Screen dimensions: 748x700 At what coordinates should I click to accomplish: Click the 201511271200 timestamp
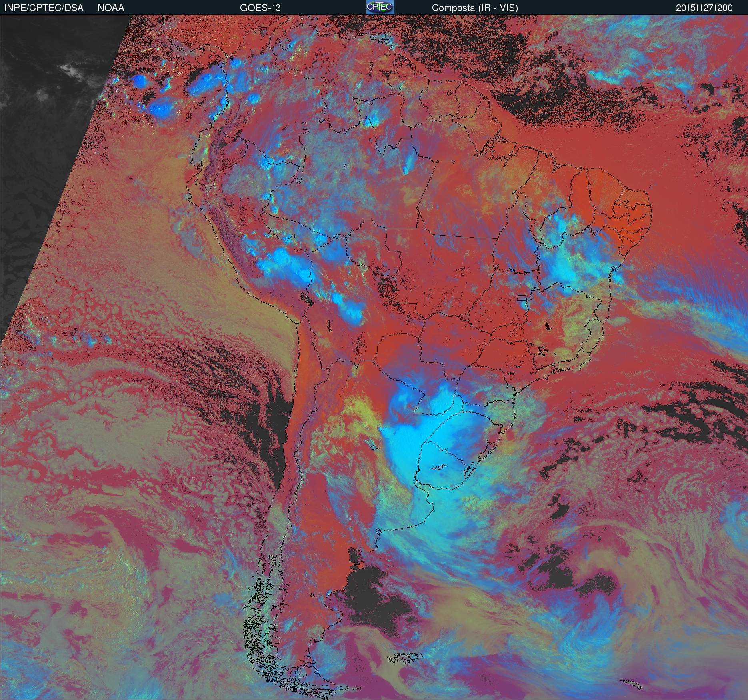click(704, 8)
